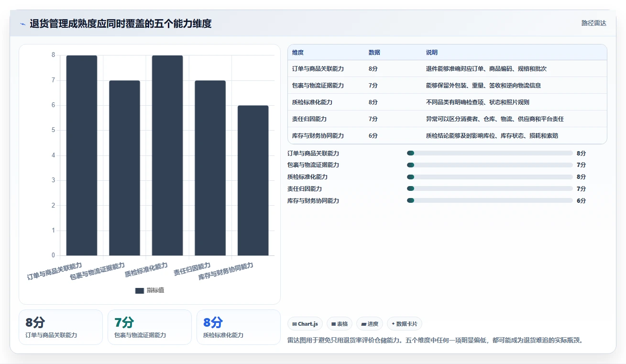Click the 质检标准化能力 progress bar
This screenshot has height=364, width=626.
pyautogui.click(x=490, y=177)
